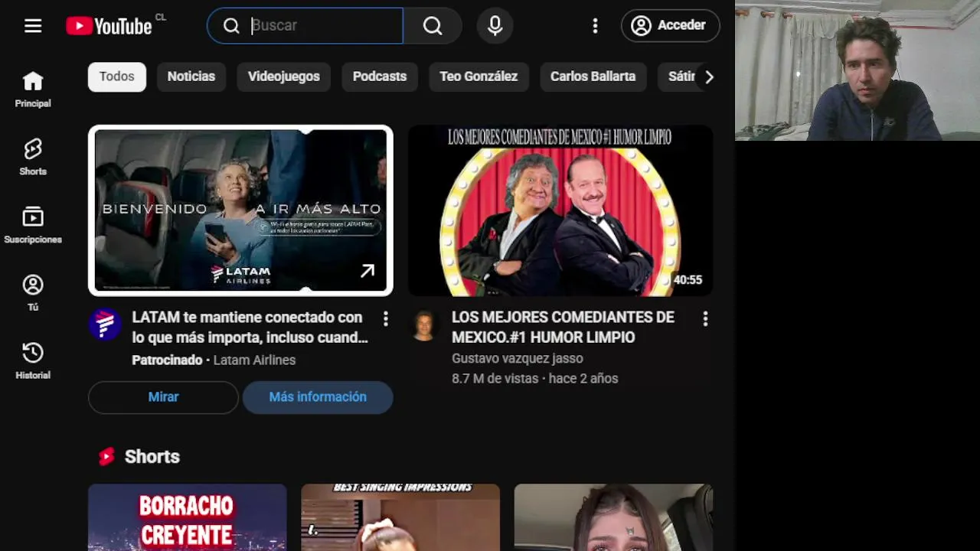Open the LATAM Airlines ad thumbnail
The width and height of the screenshot is (980, 551).
coord(240,210)
